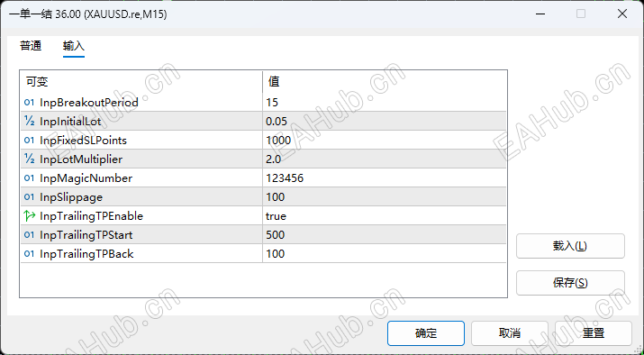The width and height of the screenshot is (644, 355).
Task: Click the integer type icon beside InpBreakoutPeriod
Action: point(29,102)
